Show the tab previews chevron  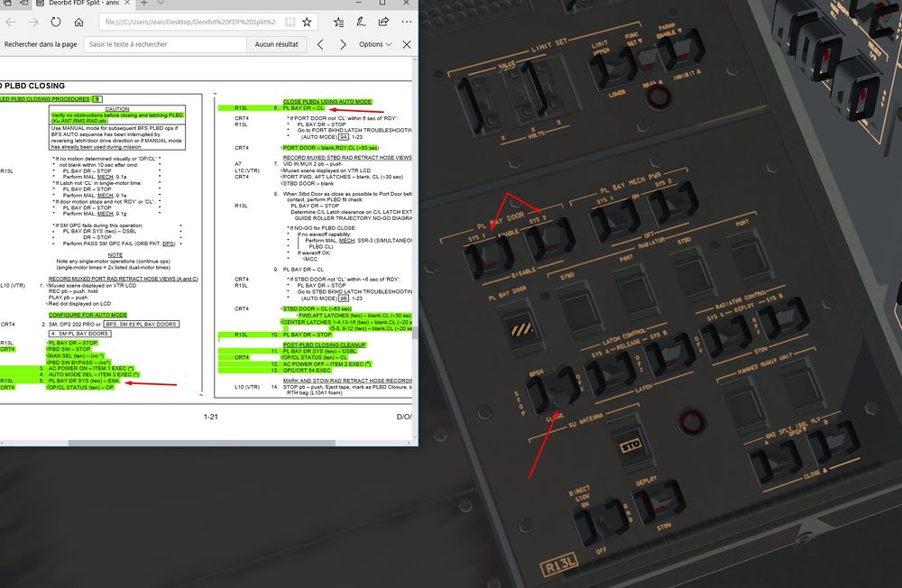(x=161, y=3)
